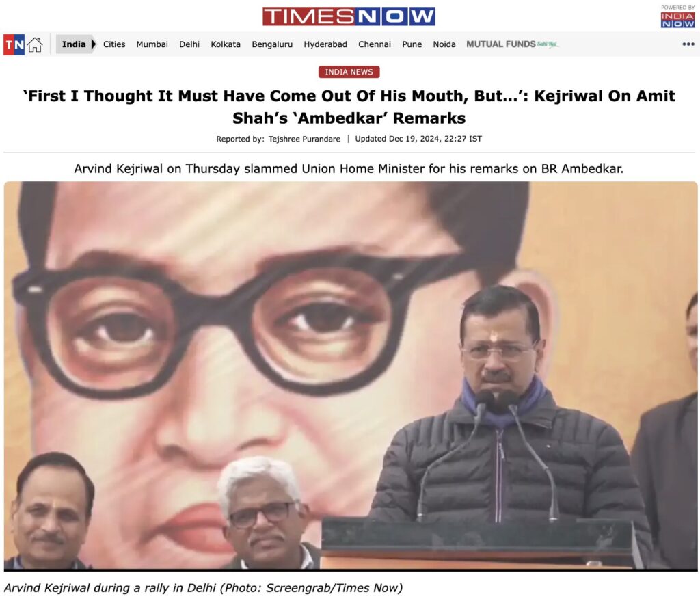Open Pune city news
The image size is (700, 601).
tap(412, 44)
